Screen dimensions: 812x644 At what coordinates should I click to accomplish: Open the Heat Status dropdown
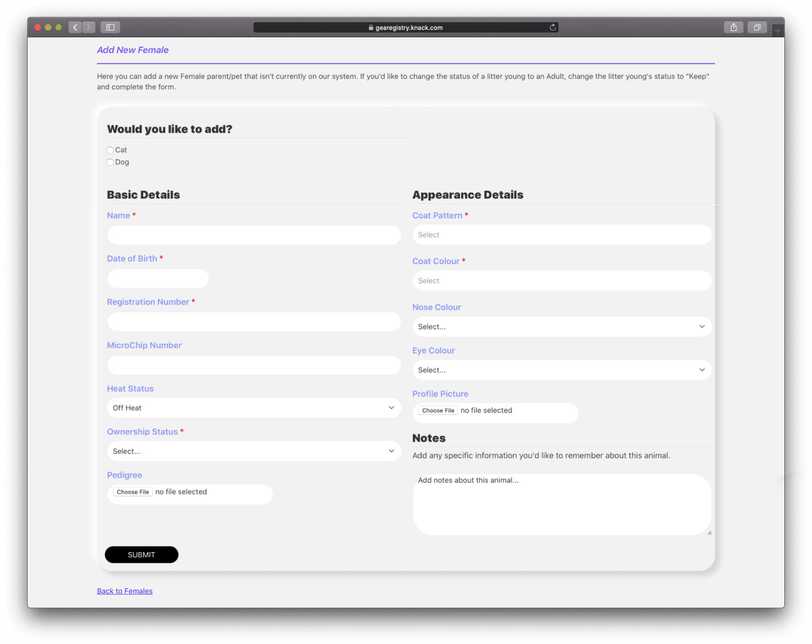[x=254, y=408]
